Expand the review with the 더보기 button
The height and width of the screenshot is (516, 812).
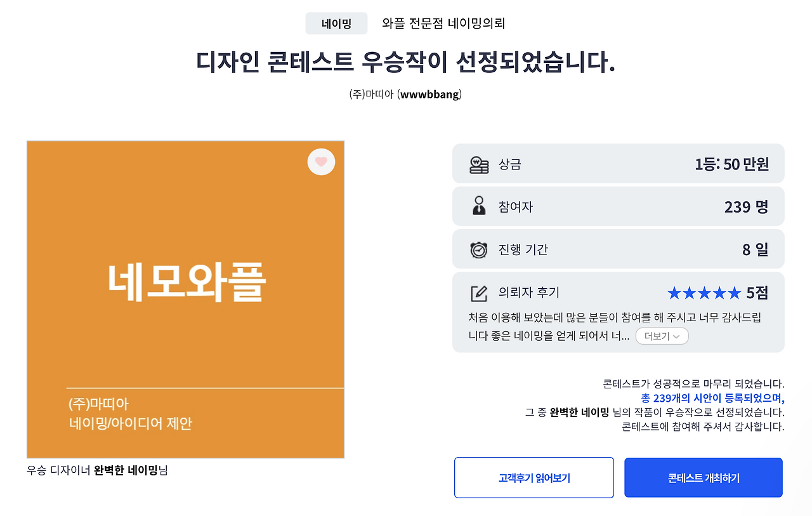tap(662, 336)
